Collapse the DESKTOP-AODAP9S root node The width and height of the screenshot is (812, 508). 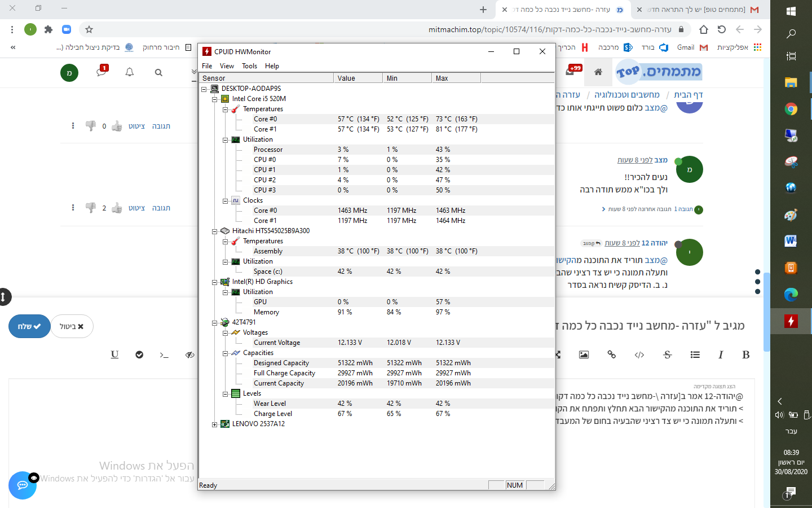click(x=204, y=89)
